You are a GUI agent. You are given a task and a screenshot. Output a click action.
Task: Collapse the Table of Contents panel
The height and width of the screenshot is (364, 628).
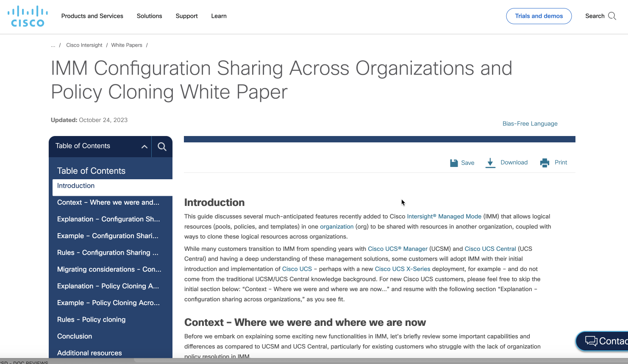(144, 146)
